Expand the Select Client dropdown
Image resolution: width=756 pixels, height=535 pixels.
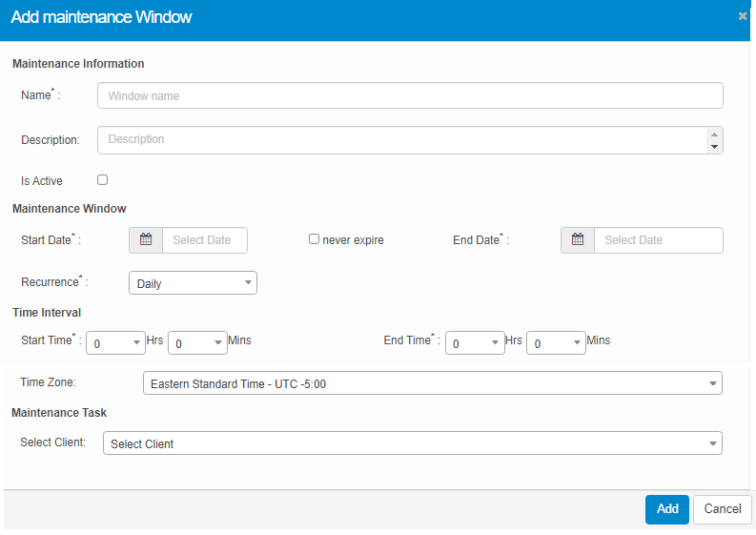(x=412, y=443)
